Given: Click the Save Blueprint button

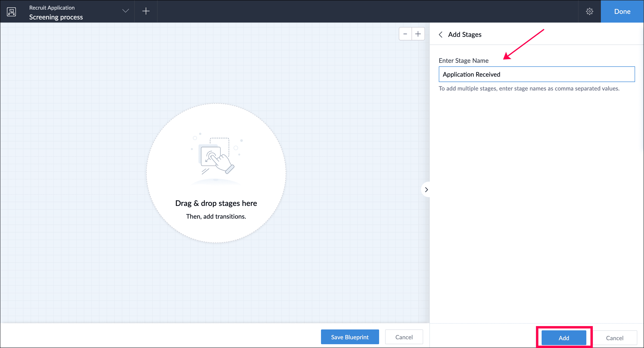Looking at the screenshot, I should click(350, 337).
